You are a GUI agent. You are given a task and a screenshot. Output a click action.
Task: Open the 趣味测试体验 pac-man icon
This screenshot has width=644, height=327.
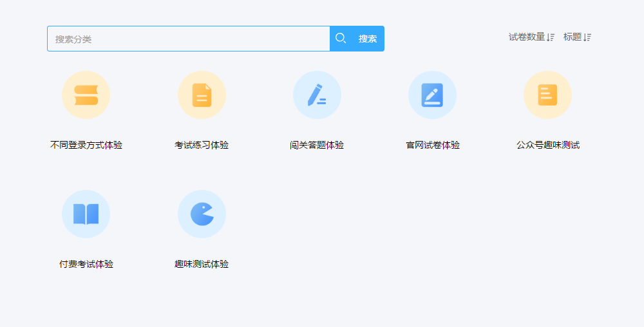point(202,214)
